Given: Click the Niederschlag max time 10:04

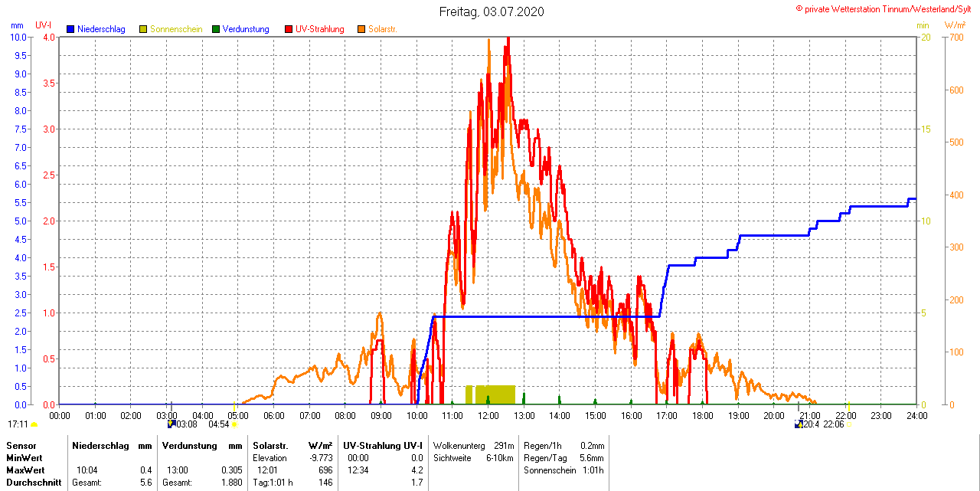Looking at the screenshot, I should (87, 470).
